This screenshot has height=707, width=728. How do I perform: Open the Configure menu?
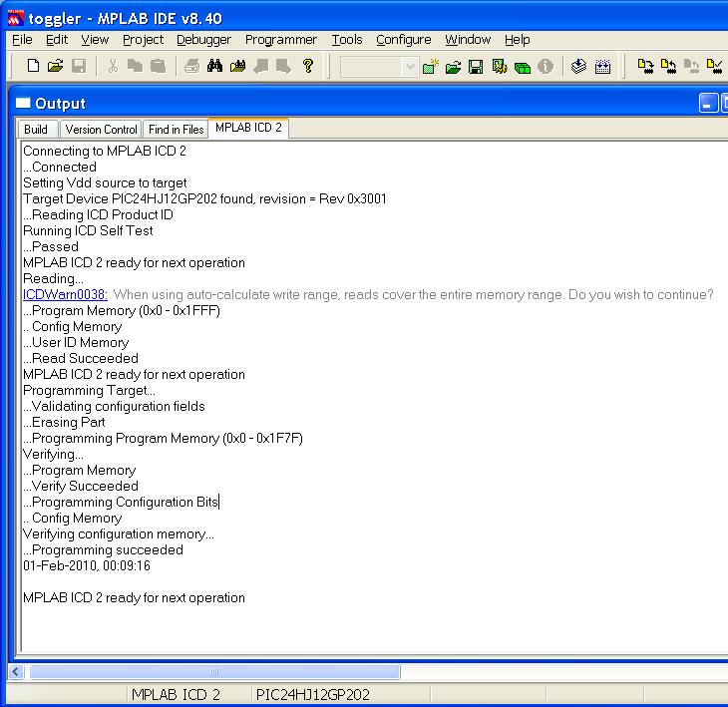click(x=404, y=40)
